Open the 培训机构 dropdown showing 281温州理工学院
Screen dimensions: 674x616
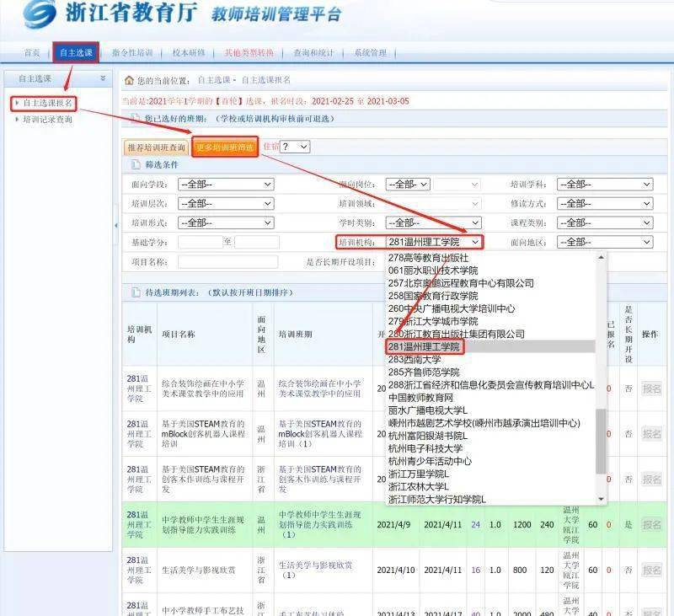click(x=433, y=242)
